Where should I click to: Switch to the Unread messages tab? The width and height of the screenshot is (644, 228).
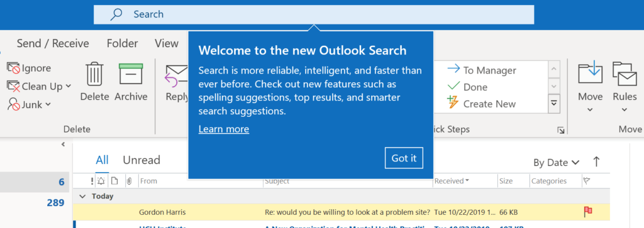pyautogui.click(x=142, y=160)
